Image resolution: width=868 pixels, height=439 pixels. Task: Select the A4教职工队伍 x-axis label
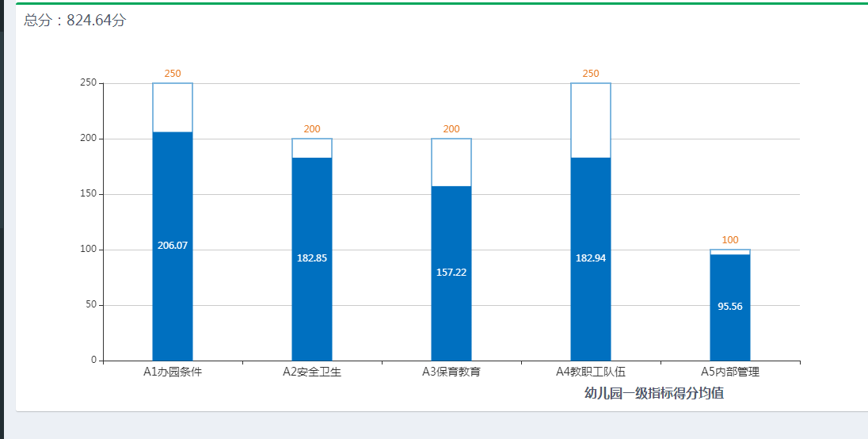pos(591,372)
